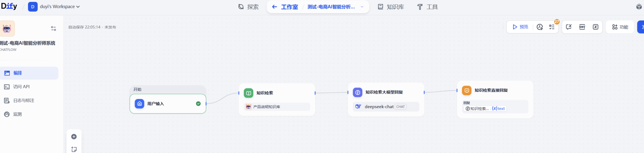Image resolution: width=644 pixels, height=153 pixels.
Task: Switch to the 访问 API menu item
Action: (29, 87)
